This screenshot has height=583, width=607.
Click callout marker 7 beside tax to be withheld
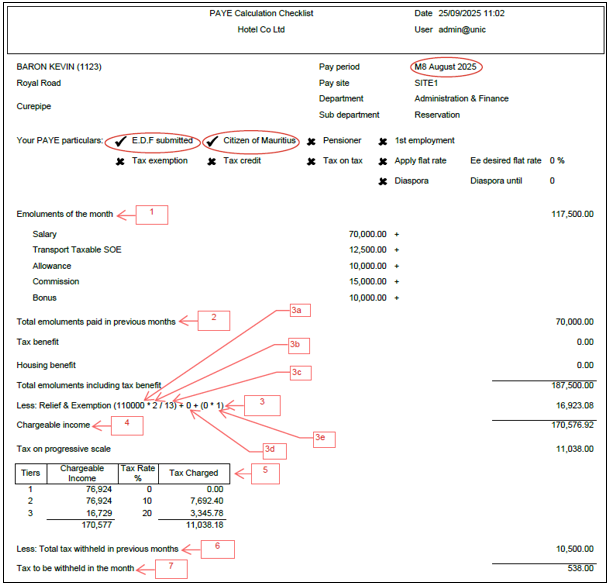point(170,569)
